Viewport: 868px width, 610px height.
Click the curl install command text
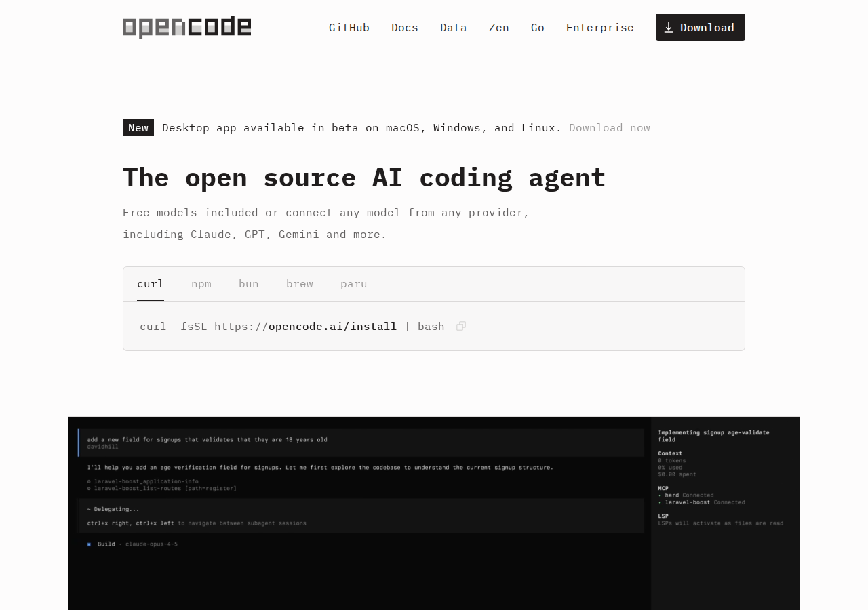click(292, 326)
